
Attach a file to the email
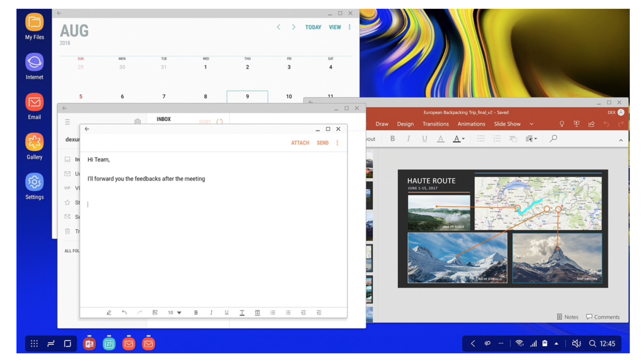click(x=300, y=143)
